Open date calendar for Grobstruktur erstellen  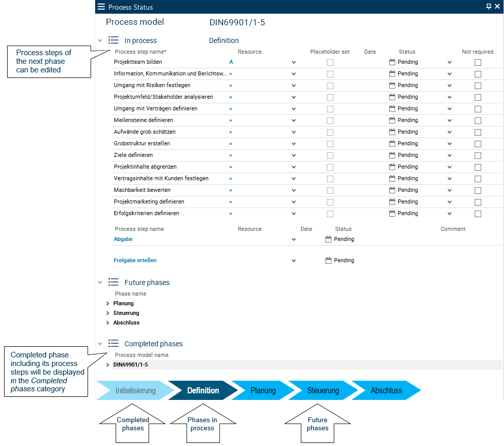392,143
